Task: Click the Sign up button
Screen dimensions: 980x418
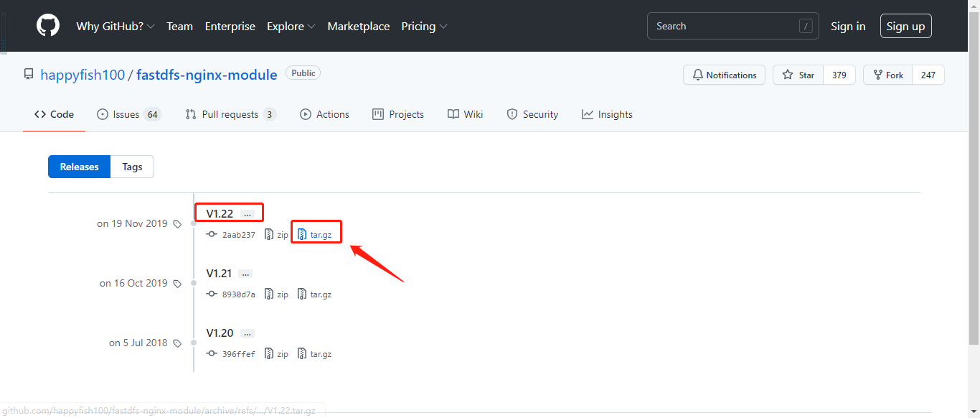Action: (x=905, y=27)
